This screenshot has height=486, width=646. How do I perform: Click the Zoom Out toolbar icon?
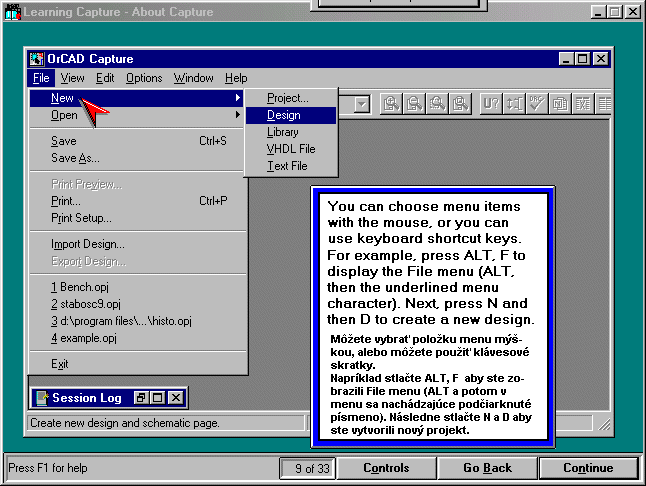pos(414,103)
